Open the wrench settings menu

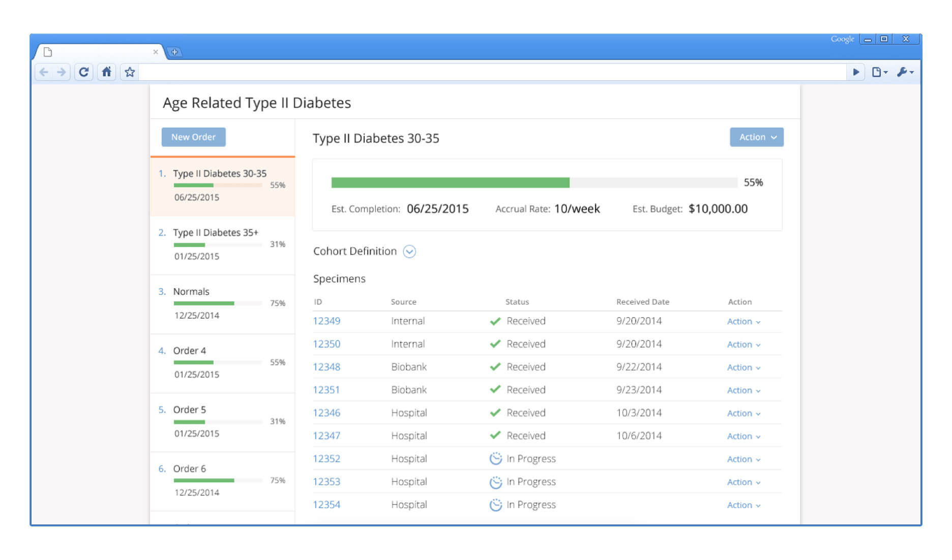click(x=905, y=72)
